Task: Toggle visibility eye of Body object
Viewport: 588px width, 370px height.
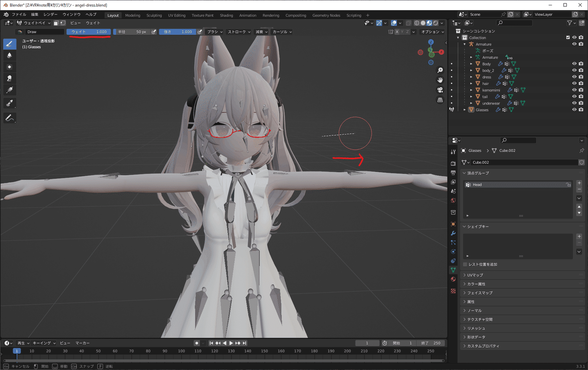Action: click(574, 64)
